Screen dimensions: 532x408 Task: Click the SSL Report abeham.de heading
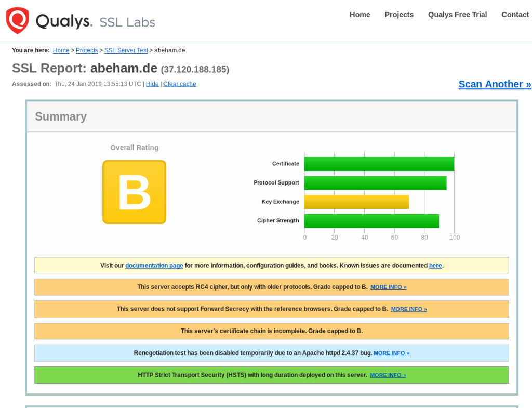coord(85,68)
